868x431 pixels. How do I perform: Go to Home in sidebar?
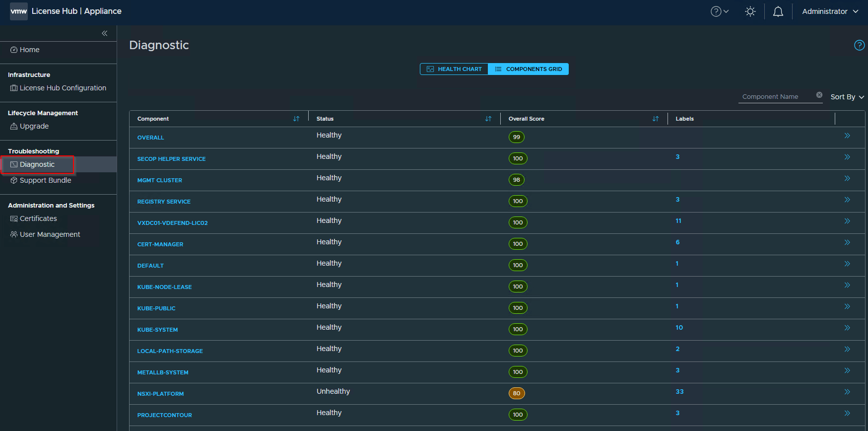click(25, 50)
